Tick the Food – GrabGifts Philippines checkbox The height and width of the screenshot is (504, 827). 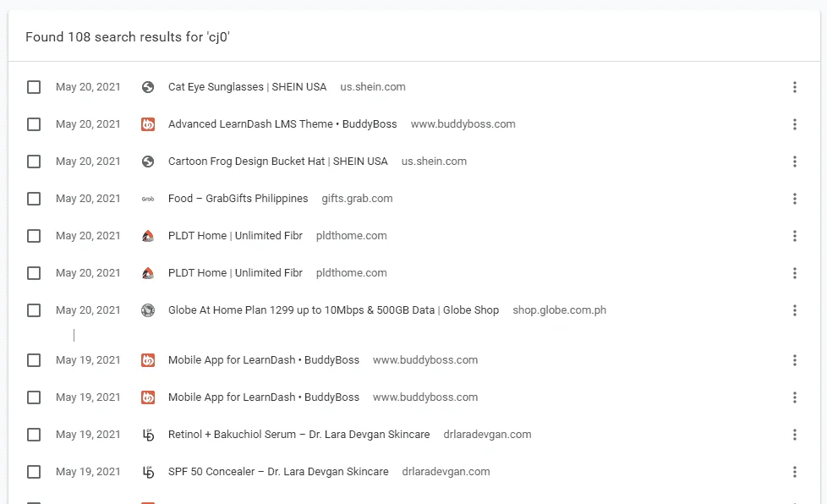pos(34,199)
